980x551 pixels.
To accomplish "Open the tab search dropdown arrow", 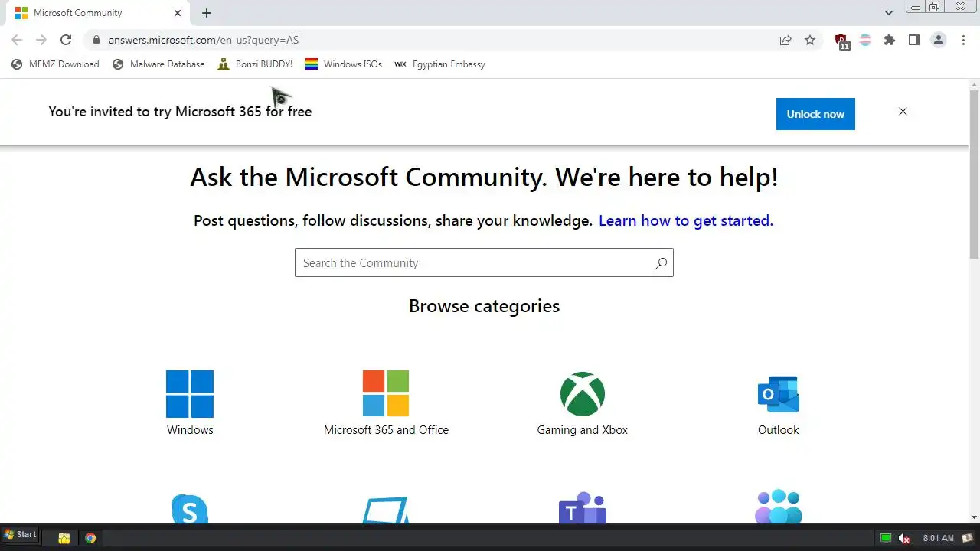I will (889, 13).
